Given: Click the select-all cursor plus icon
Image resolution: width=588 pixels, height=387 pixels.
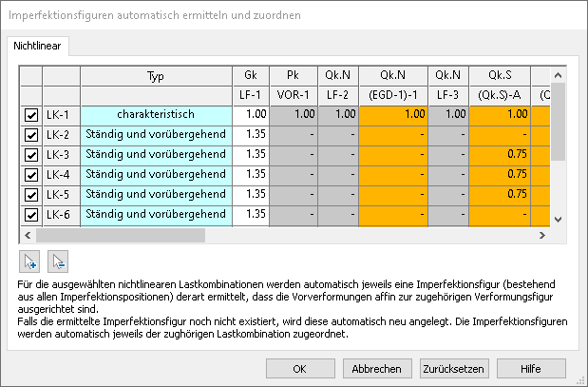Looking at the screenshot, I should coord(32,261).
